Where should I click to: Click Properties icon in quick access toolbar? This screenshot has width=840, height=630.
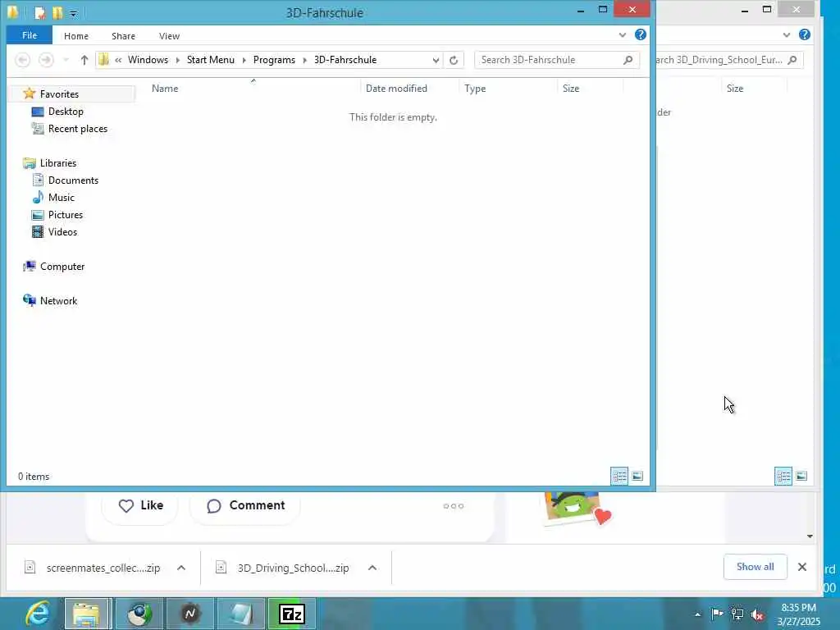[x=39, y=12]
